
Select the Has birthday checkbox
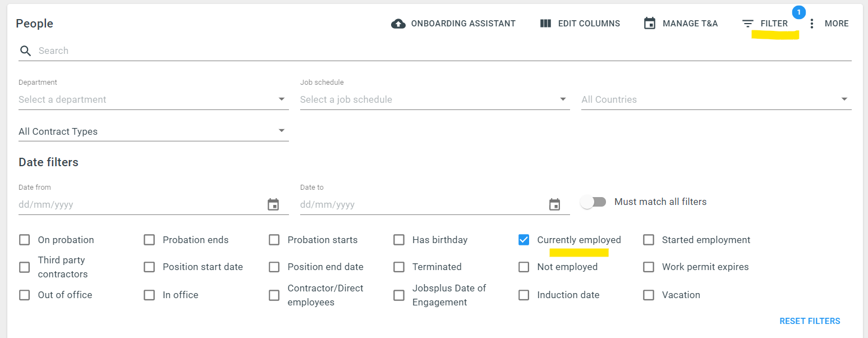click(399, 240)
